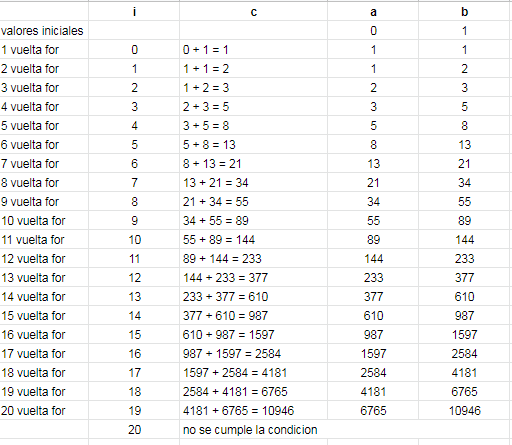Click the '12 vuelta for' row label
This screenshot has width=512, height=445.
click(x=44, y=258)
